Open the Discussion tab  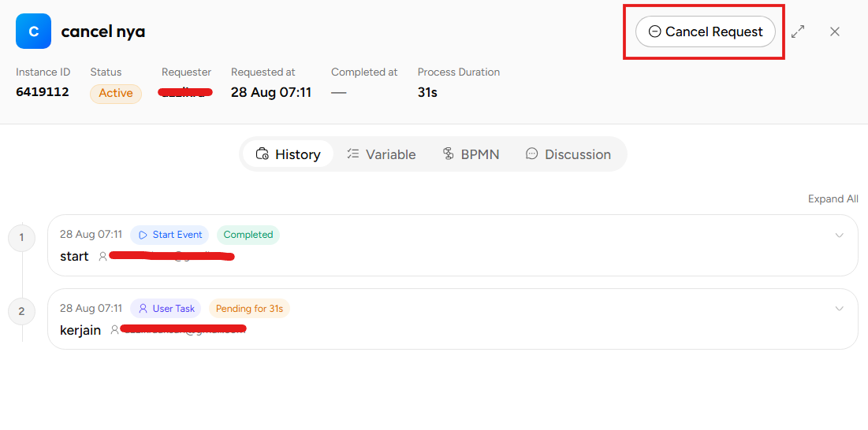568,154
